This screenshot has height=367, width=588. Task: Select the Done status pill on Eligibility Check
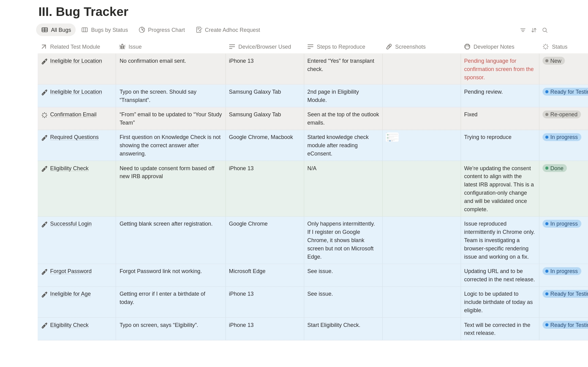[x=555, y=168]
